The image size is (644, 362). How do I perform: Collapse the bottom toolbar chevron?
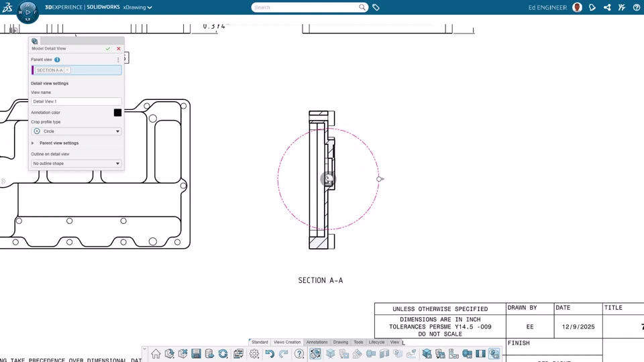click(145, 349)
